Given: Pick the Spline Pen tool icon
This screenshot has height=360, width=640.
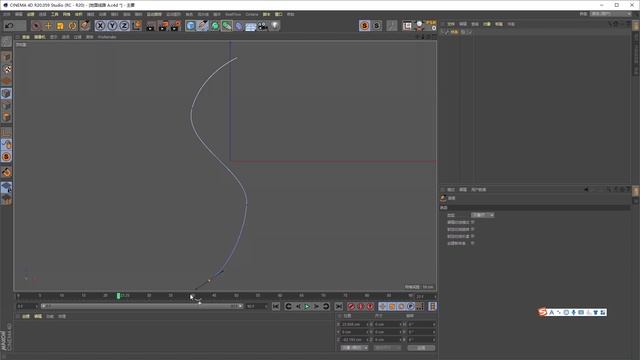Looking at the screenshot, I should [x=202, y=26].
